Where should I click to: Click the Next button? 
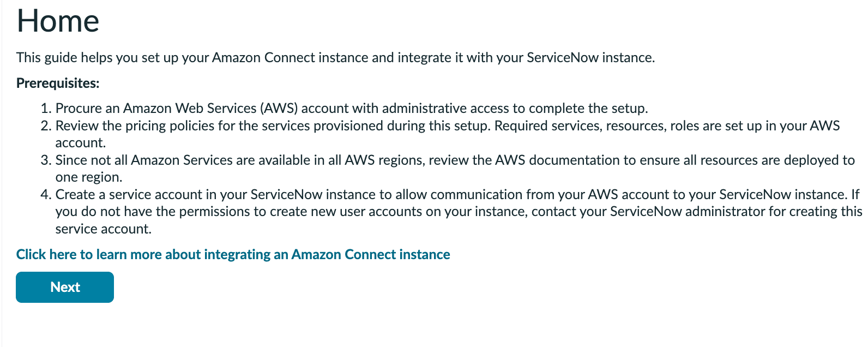pyautogui.click(x=65, y=287)
